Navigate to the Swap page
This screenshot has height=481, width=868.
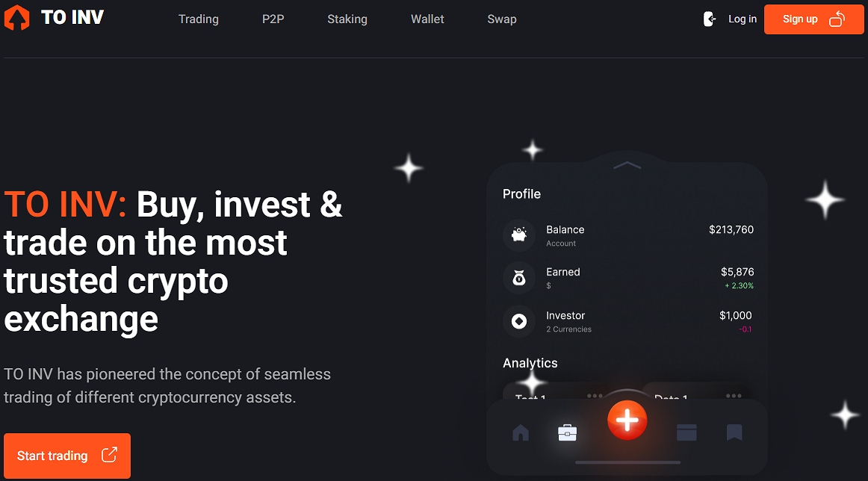pos(502,19)
